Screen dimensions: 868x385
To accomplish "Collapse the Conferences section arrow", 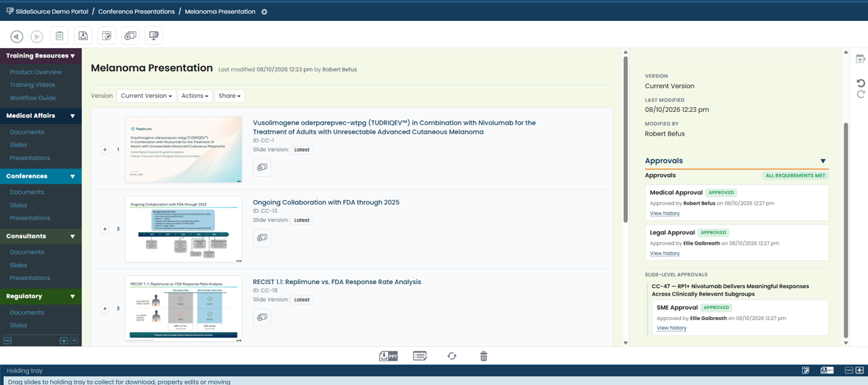I will pyautogui.click(x=73, y=176).
